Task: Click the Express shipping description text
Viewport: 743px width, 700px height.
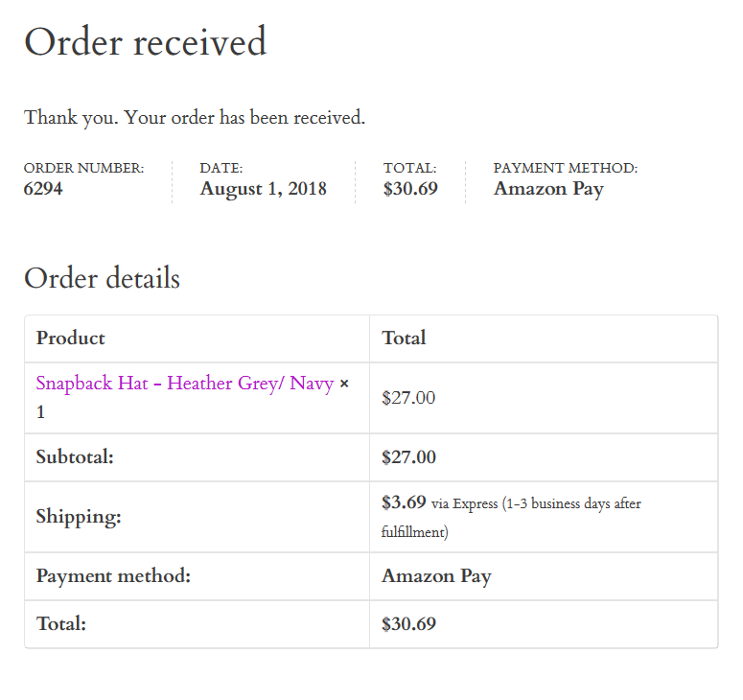Action: 511,518
